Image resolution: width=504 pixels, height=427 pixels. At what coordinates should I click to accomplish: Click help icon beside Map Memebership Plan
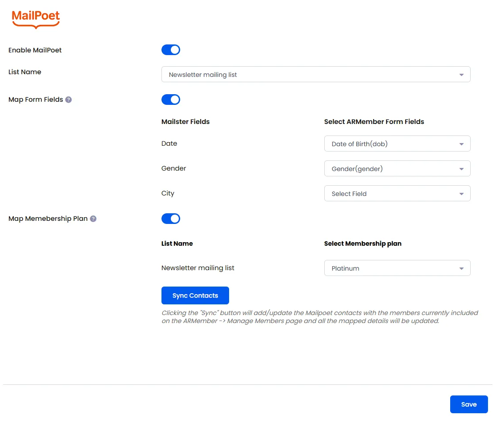(93, 219)
